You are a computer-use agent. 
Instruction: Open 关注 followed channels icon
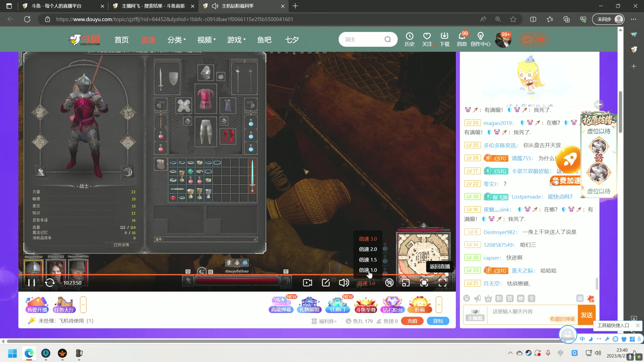pyautogui.click(x=427, y=40)
